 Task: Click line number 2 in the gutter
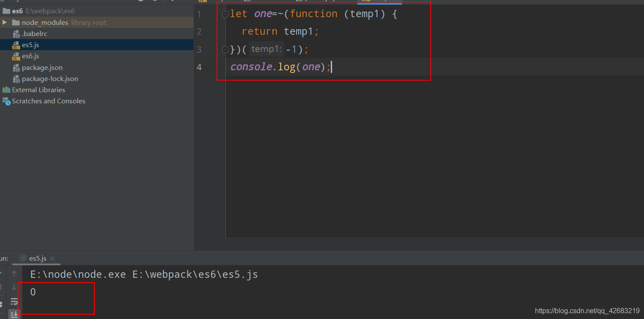199,32
